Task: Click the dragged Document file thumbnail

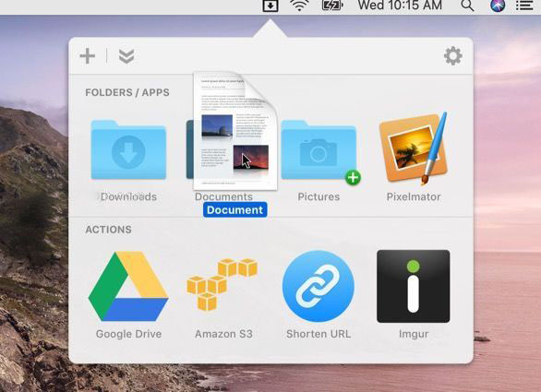Action: coord(235,130)
